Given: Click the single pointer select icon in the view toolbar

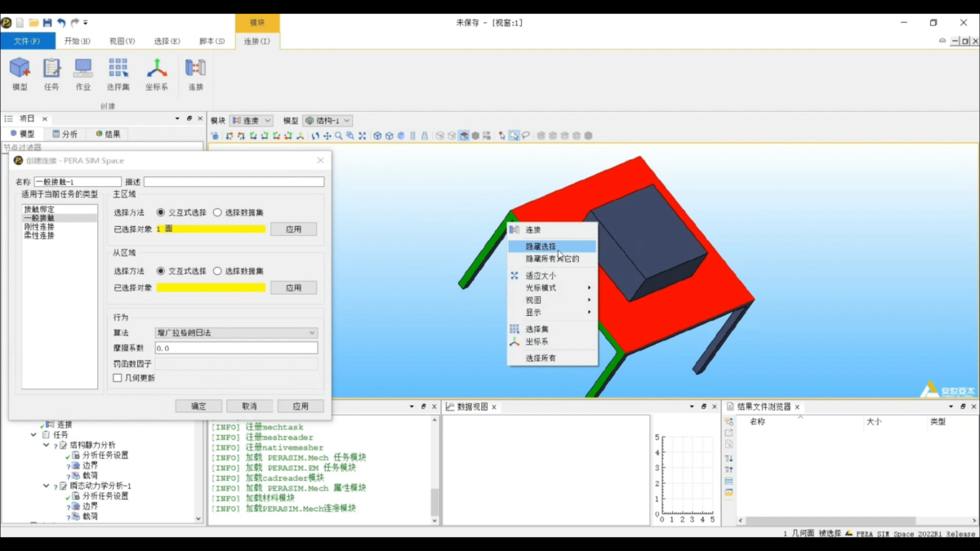Looking at the screenshot, I should tap(501, 136).
